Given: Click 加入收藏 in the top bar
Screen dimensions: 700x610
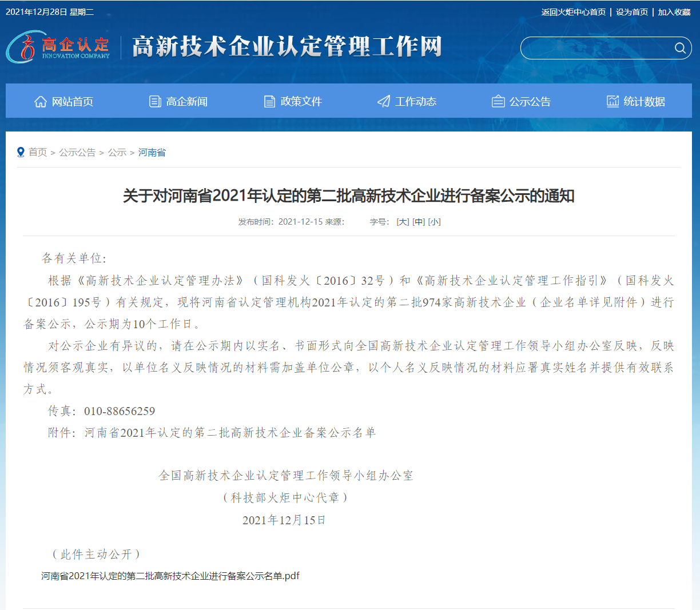Looking at the screenshot, I should tap(674, 12).
